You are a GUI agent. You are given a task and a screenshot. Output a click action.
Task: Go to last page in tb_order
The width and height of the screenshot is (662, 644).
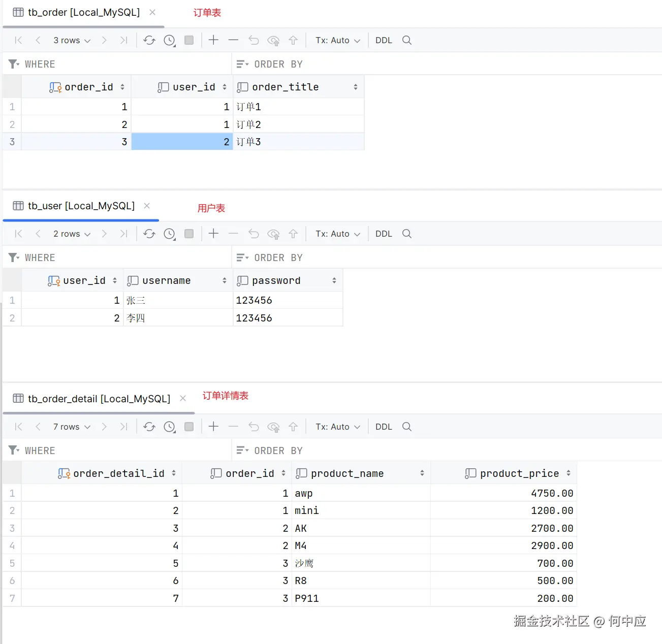coord(123,40)
